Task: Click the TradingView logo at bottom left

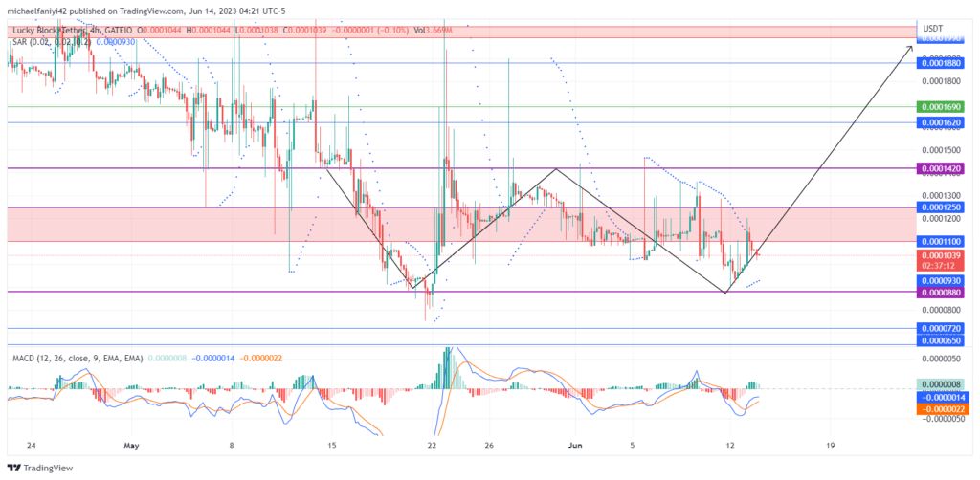Action: click(40, 468)
